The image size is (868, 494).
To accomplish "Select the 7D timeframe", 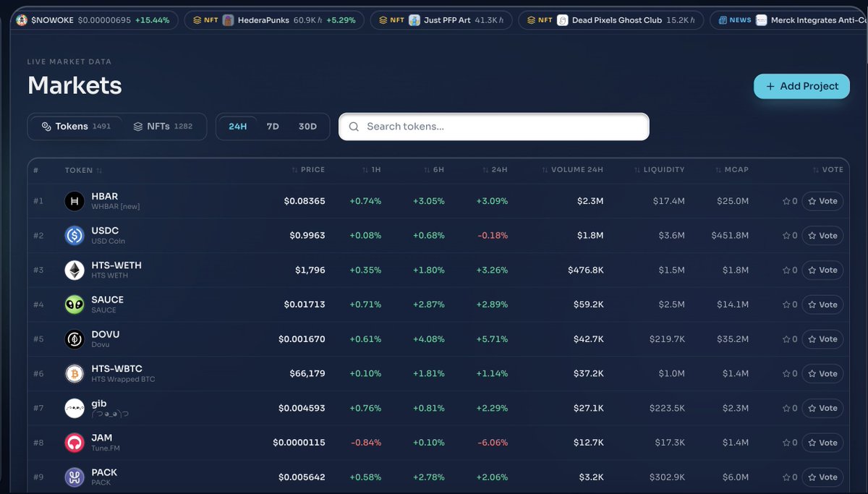I will point(273,127).
